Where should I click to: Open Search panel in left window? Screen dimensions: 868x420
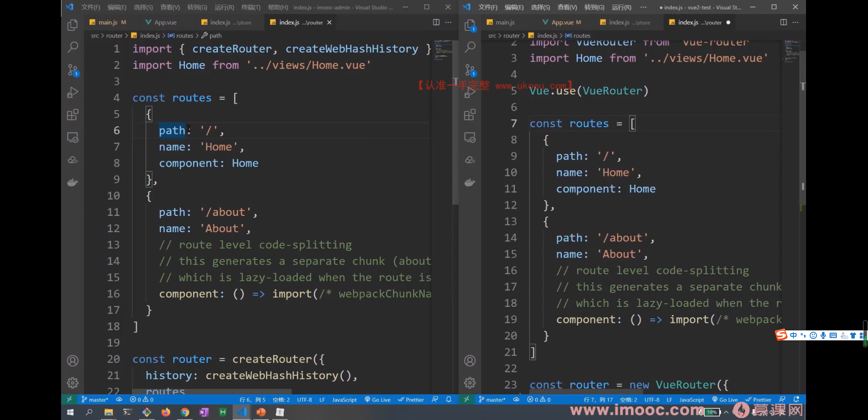[72, 47]
